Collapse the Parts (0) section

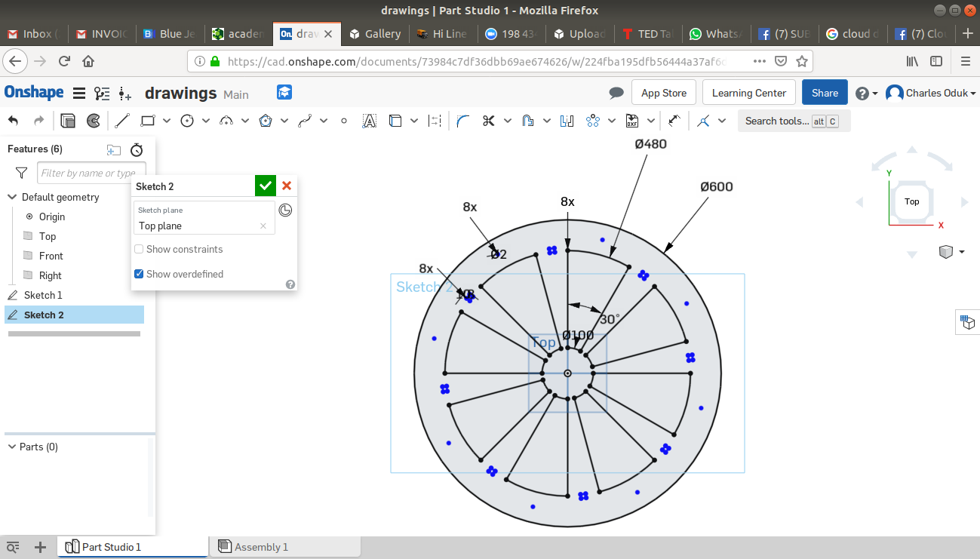click(12, 447)
